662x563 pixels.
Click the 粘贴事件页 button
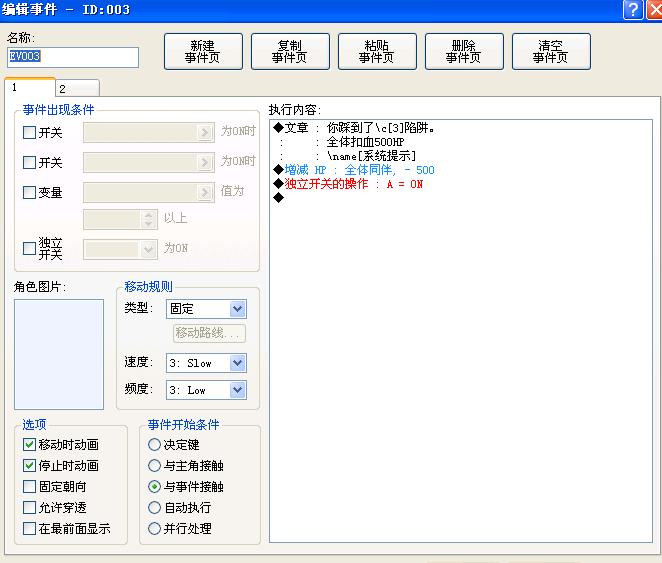[x=377, y=51]
